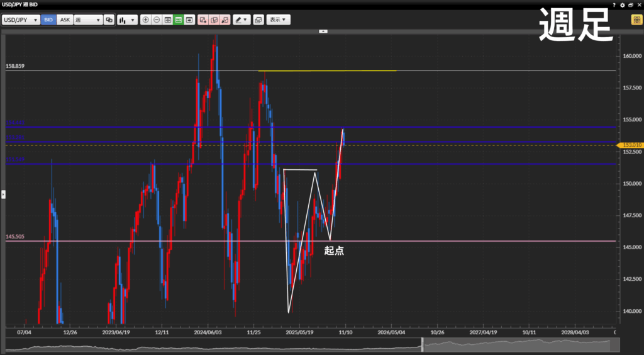Open the 週 timeframe dropdown

(88, 20)
